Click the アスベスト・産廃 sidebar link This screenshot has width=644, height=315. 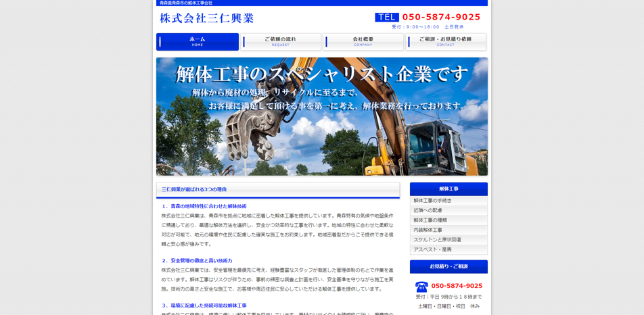[433, 249]
